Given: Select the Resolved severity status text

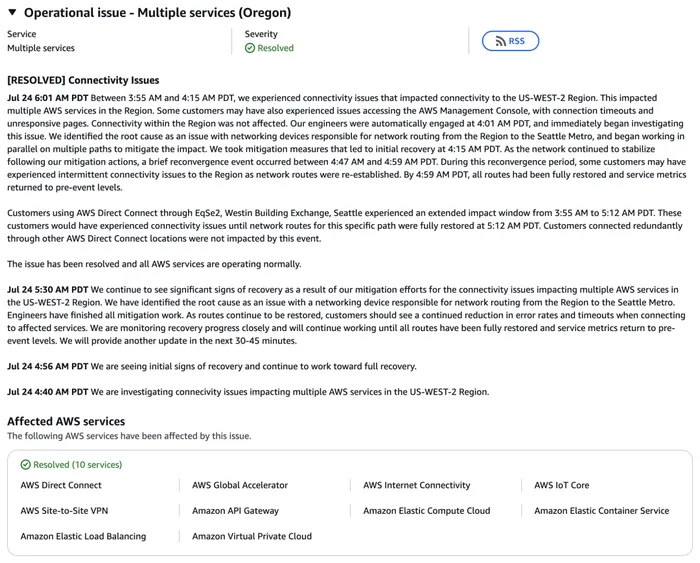Looking at the screenshot, I should click(275, 48).
